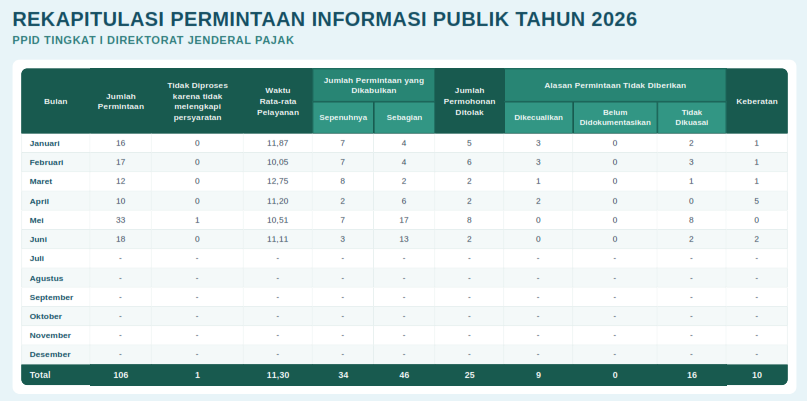This screenshot has width=807, height=401.
Task: Select the 'Juli' row label
Action: click(37, 258)
